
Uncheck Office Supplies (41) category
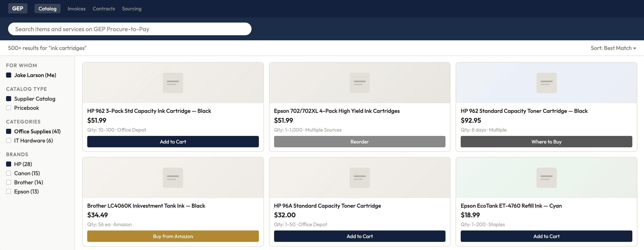(9, 131)
